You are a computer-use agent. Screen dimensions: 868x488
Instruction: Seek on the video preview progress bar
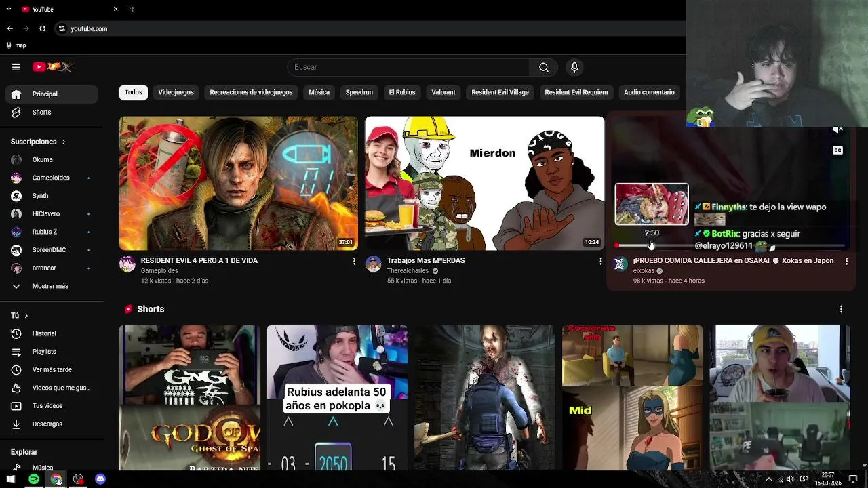point(730,245)
